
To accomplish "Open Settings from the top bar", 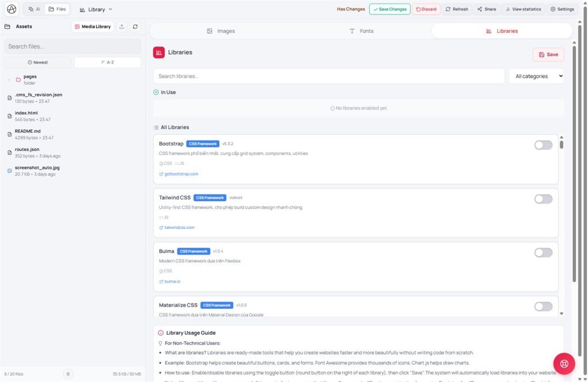I will [562, 9].
